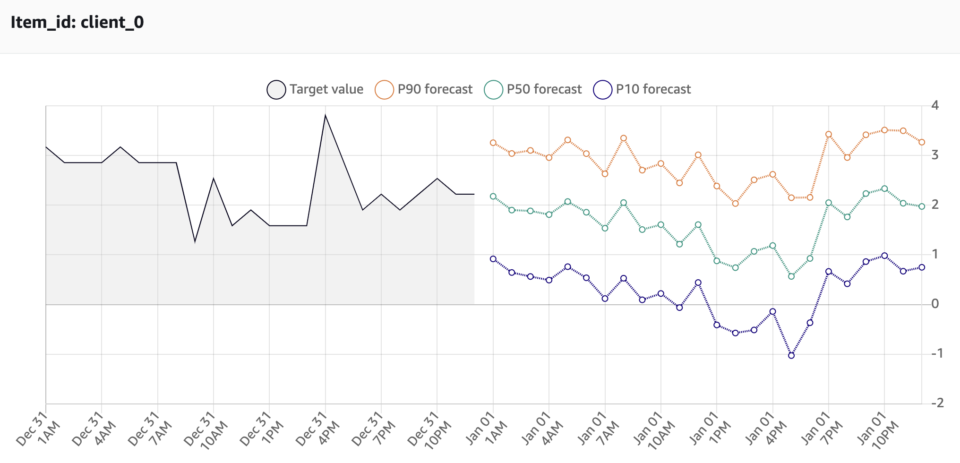Click the Target value legend label
960x463 pixels.
pos(327,89)
